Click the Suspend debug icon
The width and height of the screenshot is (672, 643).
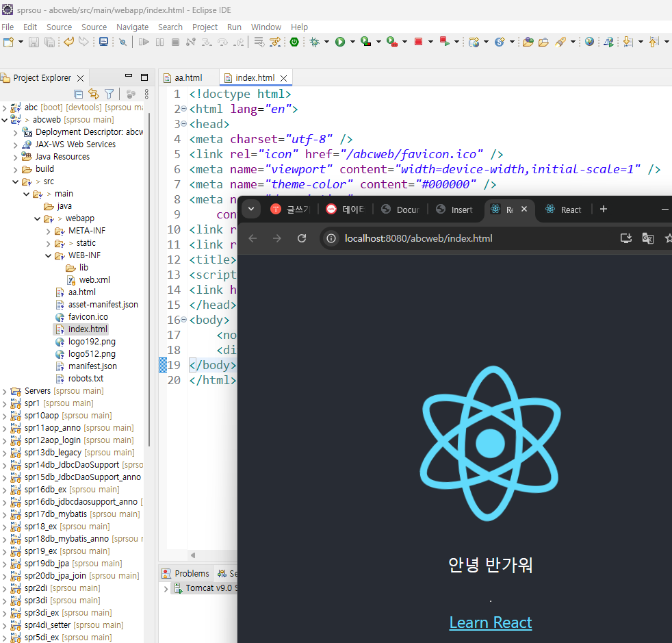[x=160, y=42]
